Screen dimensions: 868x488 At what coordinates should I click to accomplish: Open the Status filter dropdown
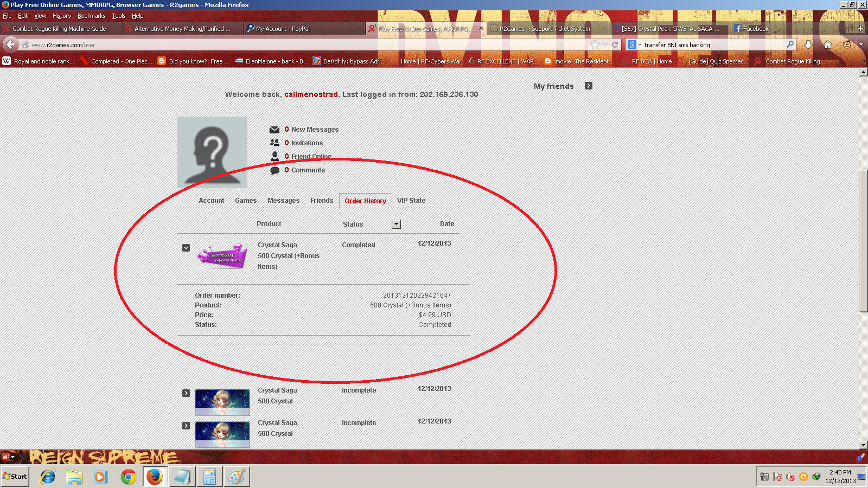tap(396, 224)
